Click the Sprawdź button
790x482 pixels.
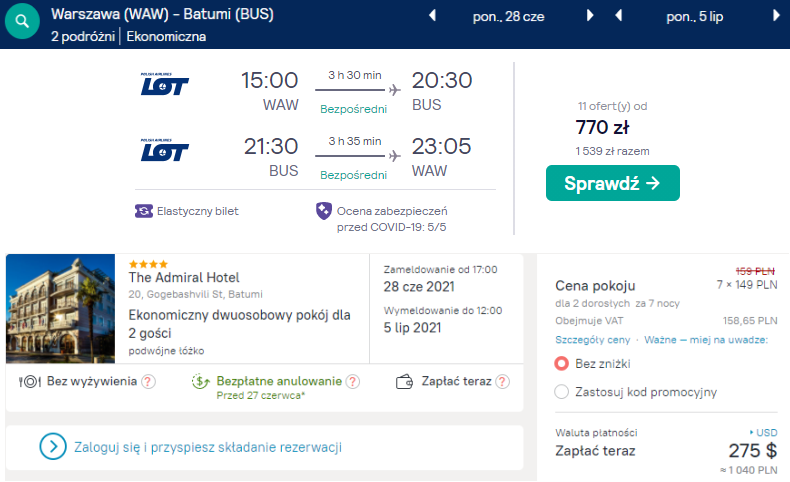click(x=613, y=183)
